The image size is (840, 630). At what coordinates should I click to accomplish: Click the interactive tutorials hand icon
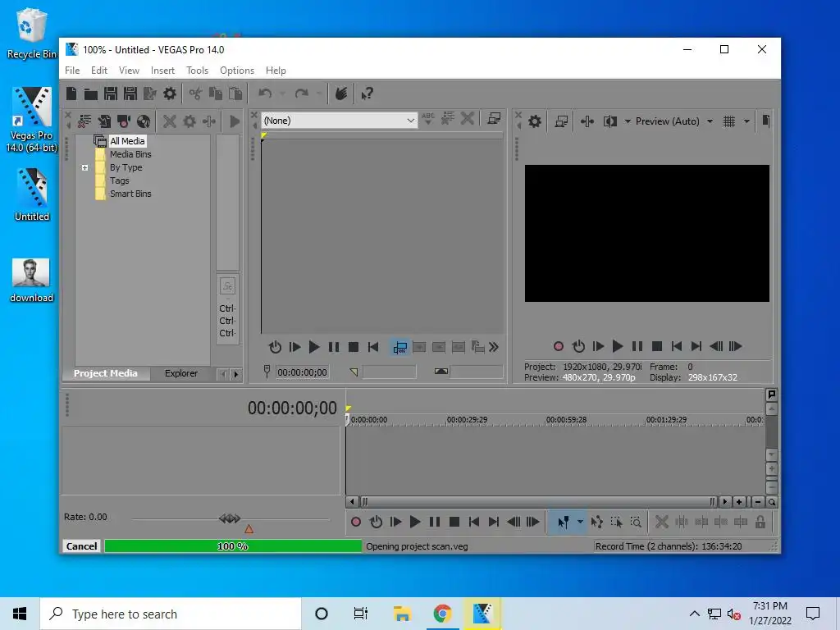point(340,94)
